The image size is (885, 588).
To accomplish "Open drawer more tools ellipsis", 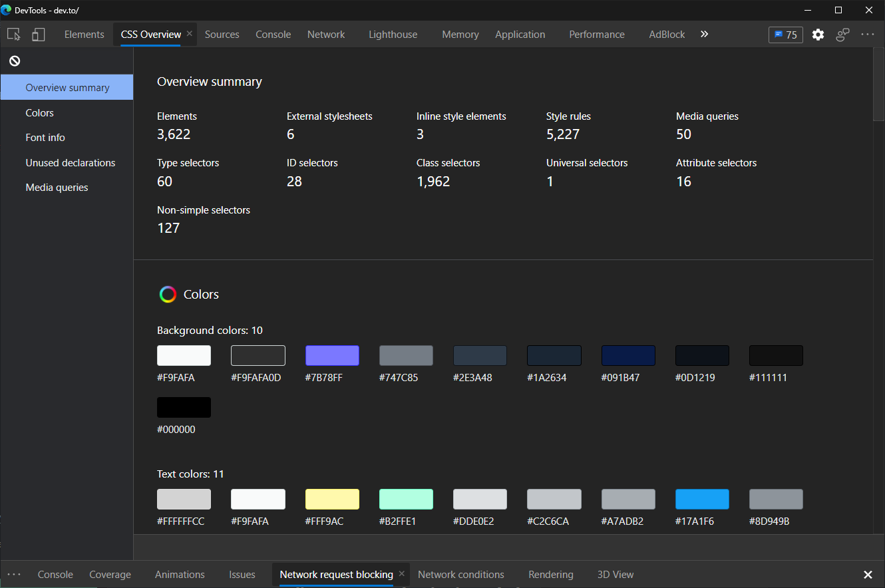I will (x=14, y=575).
